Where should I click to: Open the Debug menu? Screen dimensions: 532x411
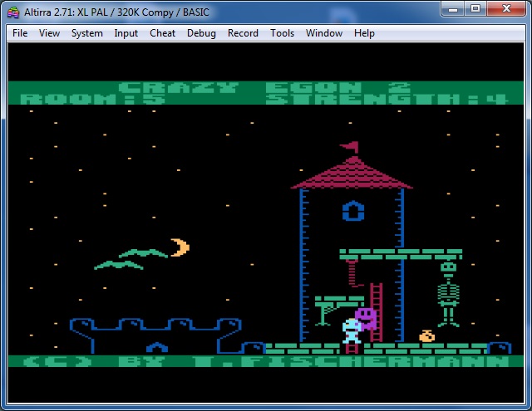point(201,33)
